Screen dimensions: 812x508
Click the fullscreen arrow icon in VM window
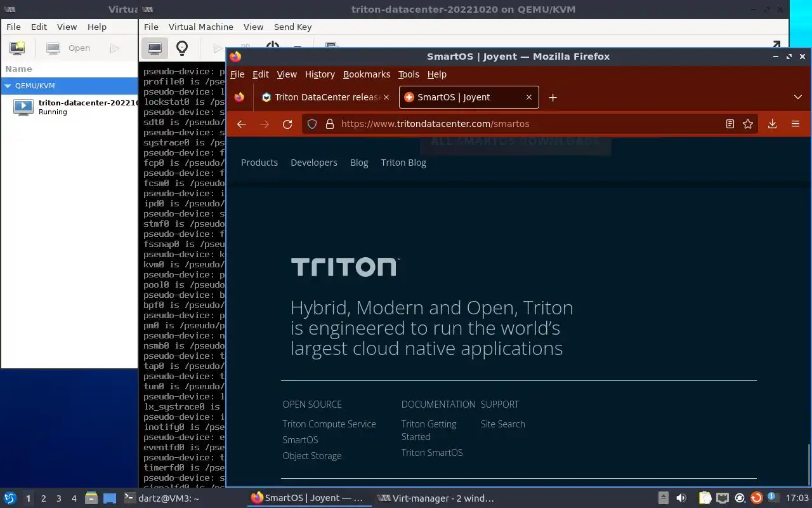click(x=776, y=45)
